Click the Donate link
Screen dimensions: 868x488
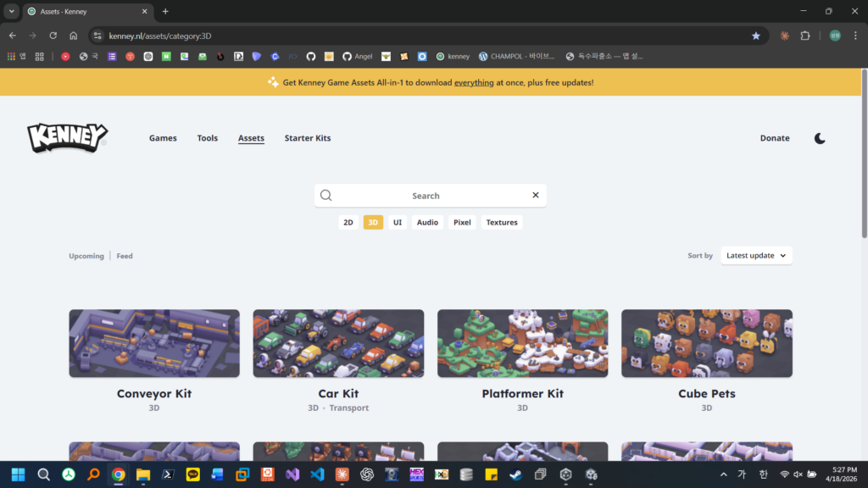click(775, 138)
